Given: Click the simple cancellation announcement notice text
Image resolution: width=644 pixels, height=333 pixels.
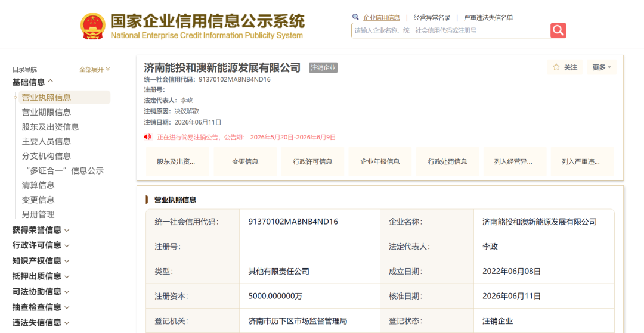Looking at the screenshot, I should click(246, 137).
